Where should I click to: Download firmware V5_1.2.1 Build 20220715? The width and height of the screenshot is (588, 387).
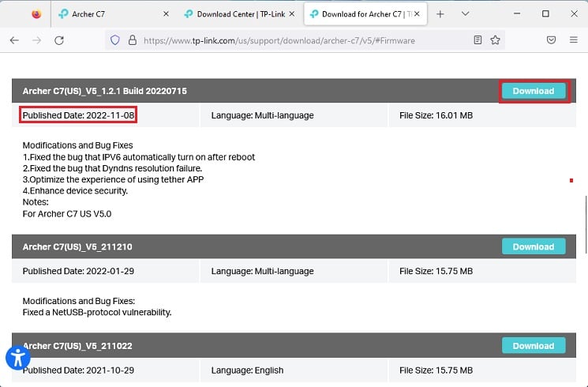pyautogui.click(x=534, y=91)
